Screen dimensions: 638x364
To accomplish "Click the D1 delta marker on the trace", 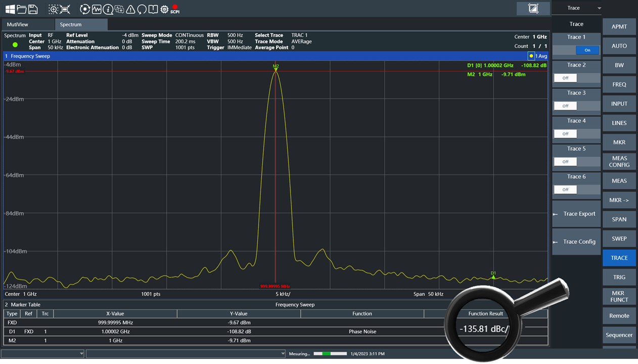I will (x=493, y=275).
